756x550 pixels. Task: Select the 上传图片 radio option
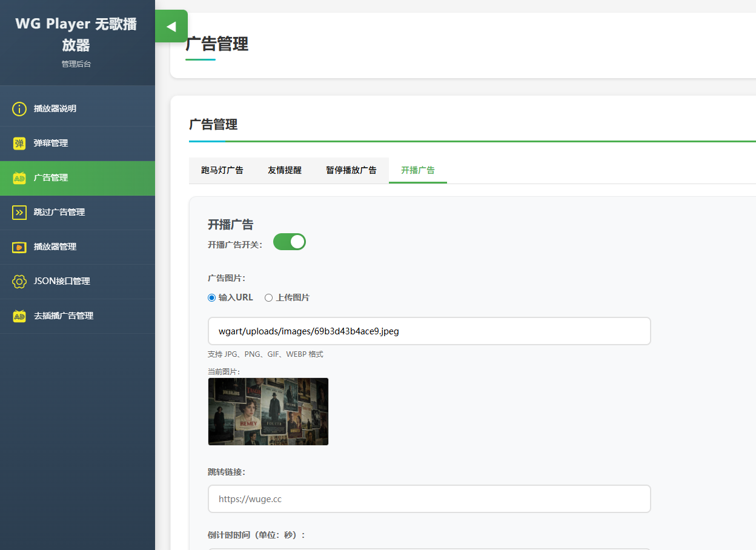pos(269,297)
